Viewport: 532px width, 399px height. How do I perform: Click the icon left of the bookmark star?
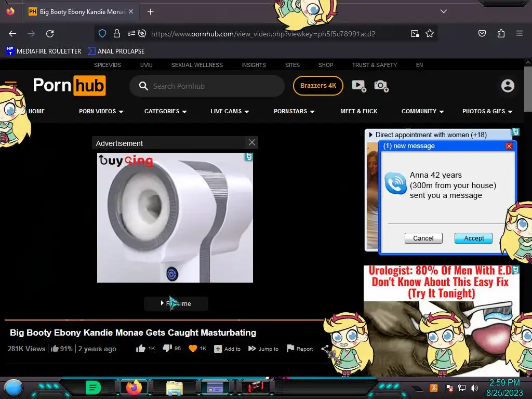coord(415,34)
